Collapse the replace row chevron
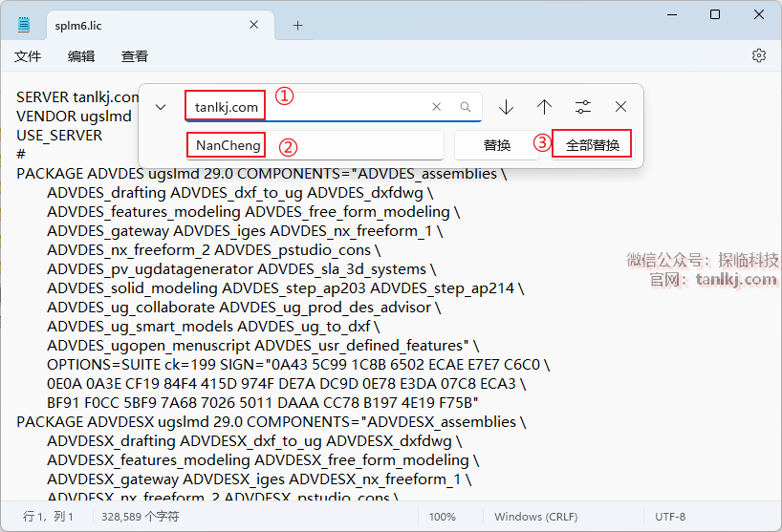The height and width of the screenshot is (532, 782). tap(161, 107)
